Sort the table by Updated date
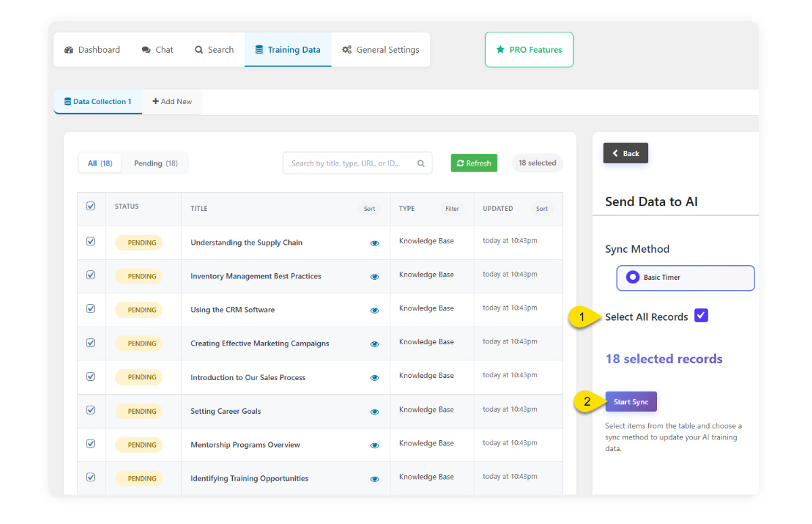Viewport: 812px width, 524px height. (542, 209)
